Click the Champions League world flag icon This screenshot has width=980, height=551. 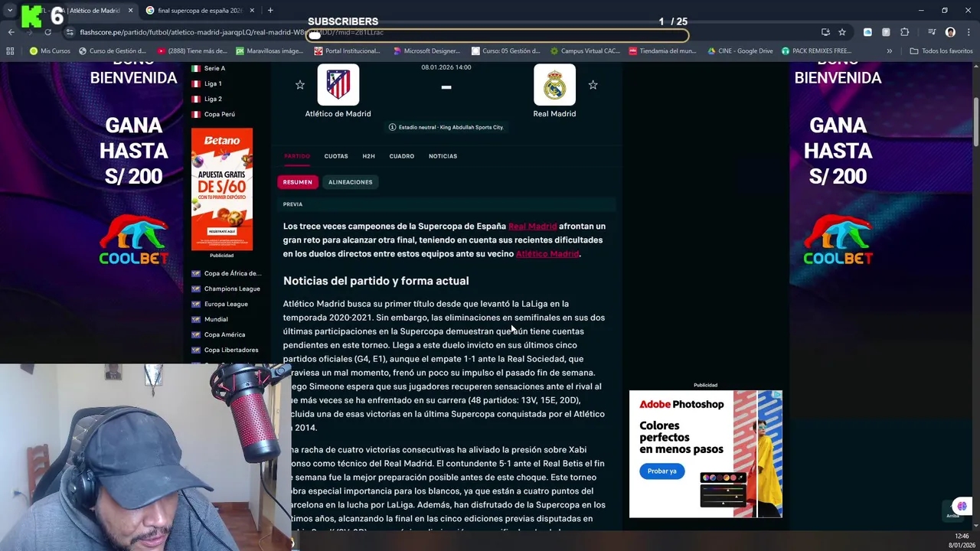tap(196, 289)
